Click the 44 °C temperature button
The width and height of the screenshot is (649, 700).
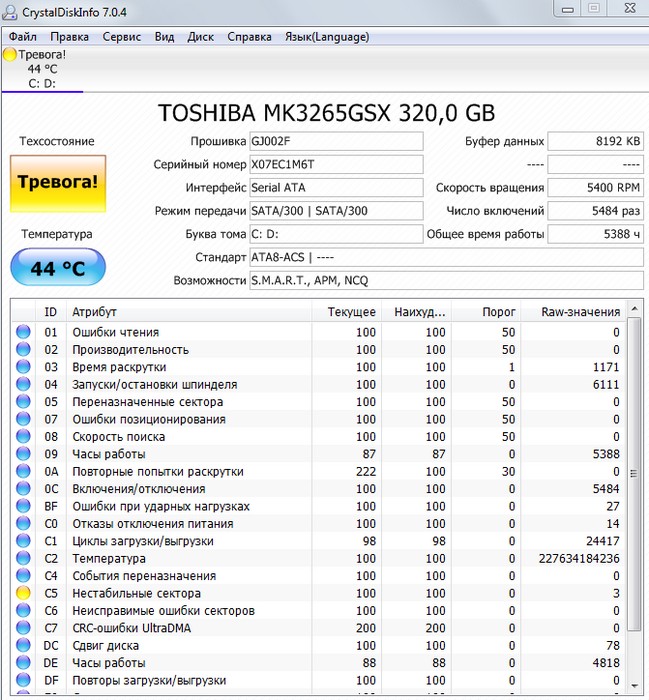[57, 268]
